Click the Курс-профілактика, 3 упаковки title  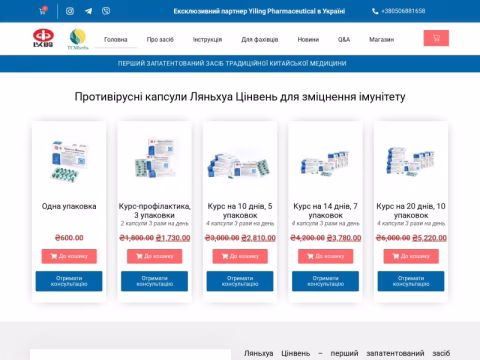[x=155, y=211]
